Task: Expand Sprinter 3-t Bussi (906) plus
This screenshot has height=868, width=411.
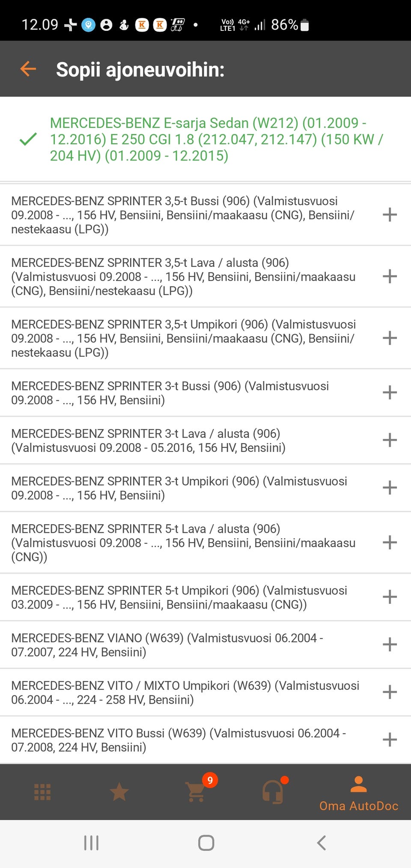Action: pyautogui.click(x=390, y=393)
